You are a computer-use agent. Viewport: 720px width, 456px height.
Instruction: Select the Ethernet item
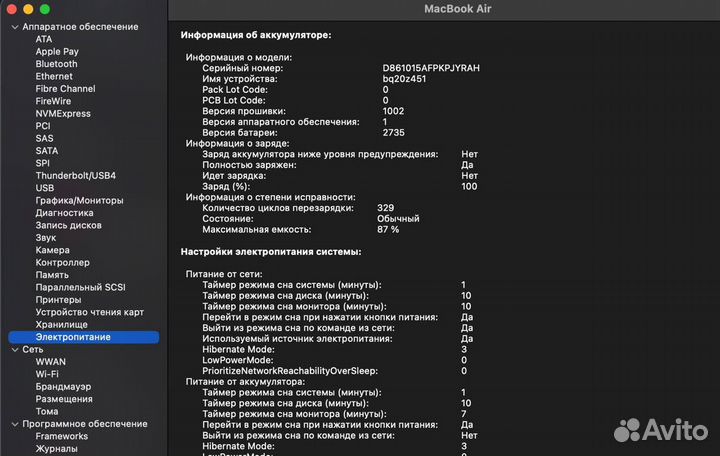pos(54,77)
